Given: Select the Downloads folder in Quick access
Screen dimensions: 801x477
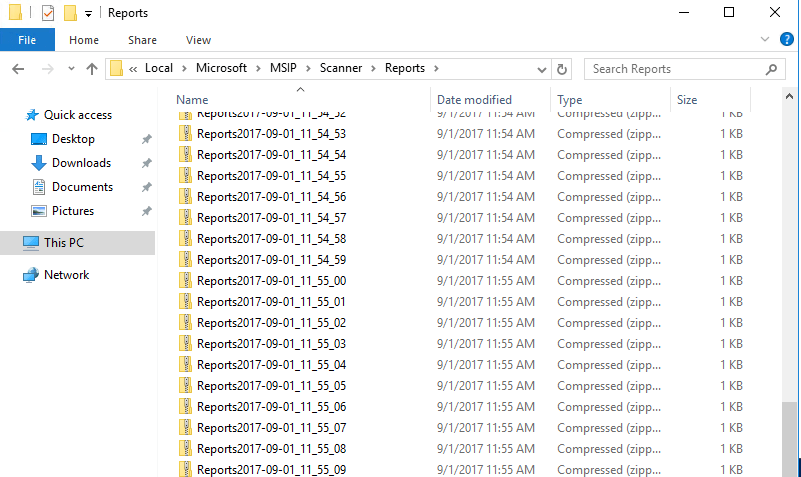Looking at the screenshot, I should point(81,163).
